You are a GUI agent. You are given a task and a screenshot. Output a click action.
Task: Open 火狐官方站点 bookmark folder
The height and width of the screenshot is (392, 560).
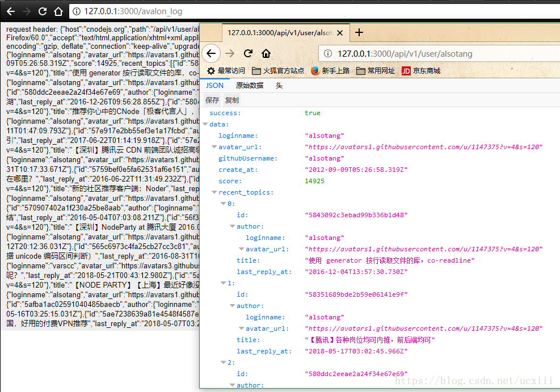(x=278, y=71)
